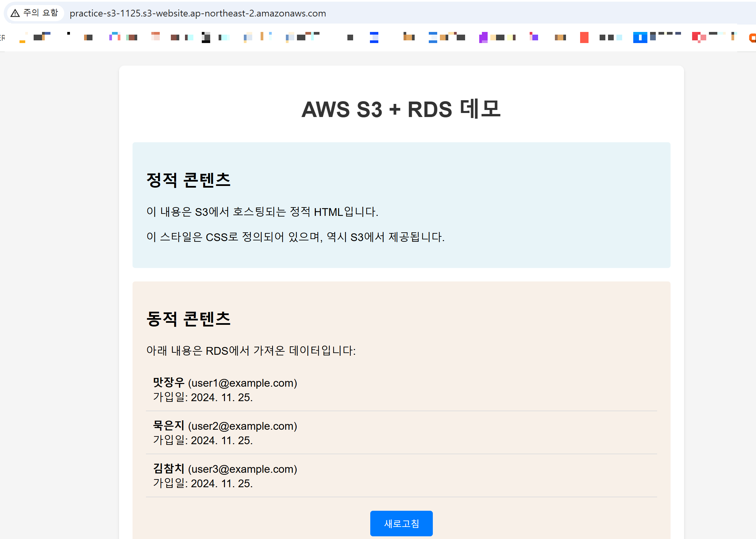Screen dimensions: 756x539
Task: Click the '정적 콘텐츠' section heading
Action: [x=188, y=180]
